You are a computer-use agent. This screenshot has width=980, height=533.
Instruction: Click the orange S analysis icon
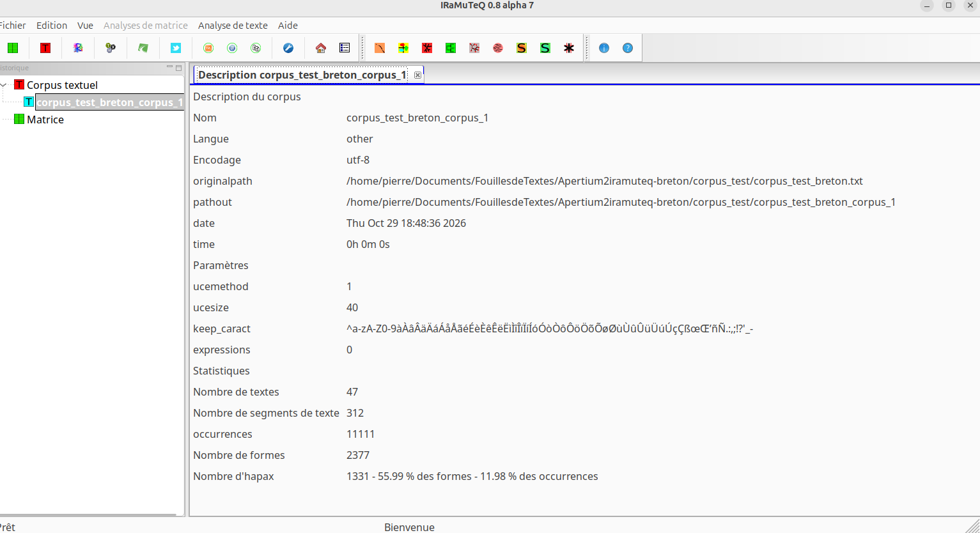[x=522, y=48]
